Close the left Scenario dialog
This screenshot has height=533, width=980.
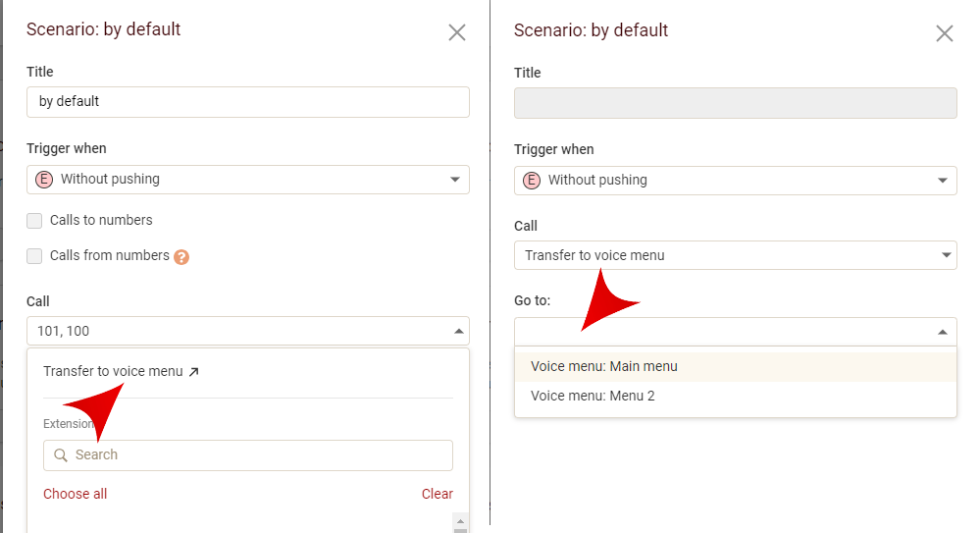click(x=457, y=32)
